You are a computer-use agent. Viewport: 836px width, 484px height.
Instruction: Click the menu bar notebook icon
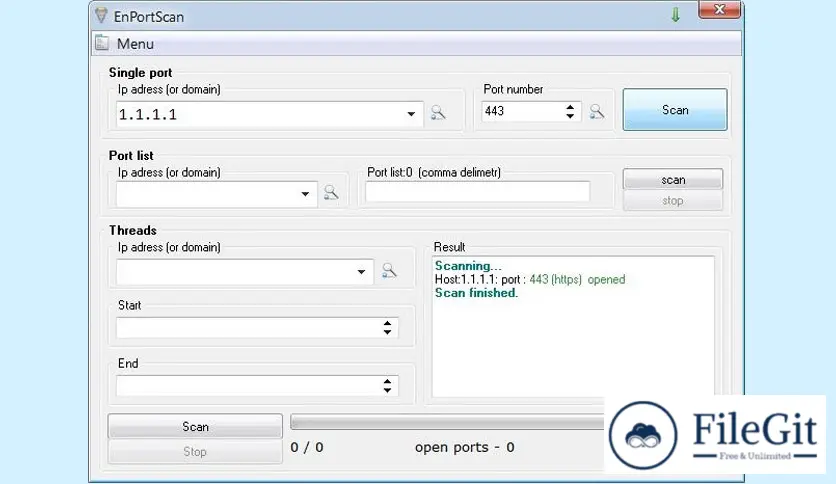pyautogui.click(x=102, y=43)
